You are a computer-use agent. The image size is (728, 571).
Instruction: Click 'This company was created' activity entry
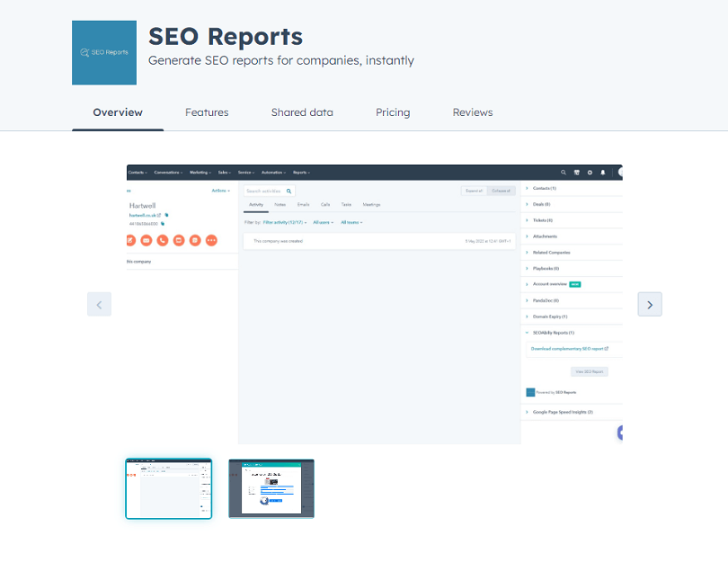[379, 241]
